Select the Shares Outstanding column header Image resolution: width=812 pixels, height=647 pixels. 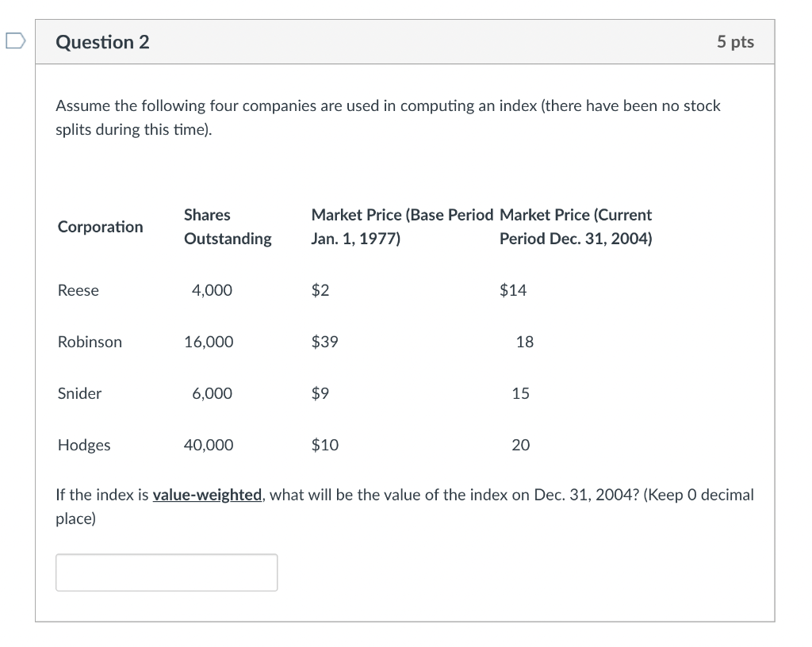[x=227, y=227]
